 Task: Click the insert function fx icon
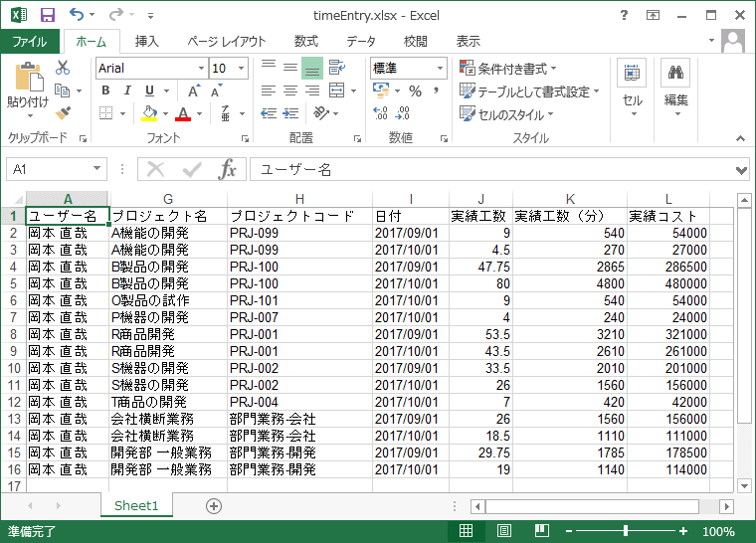coord(228,170)
